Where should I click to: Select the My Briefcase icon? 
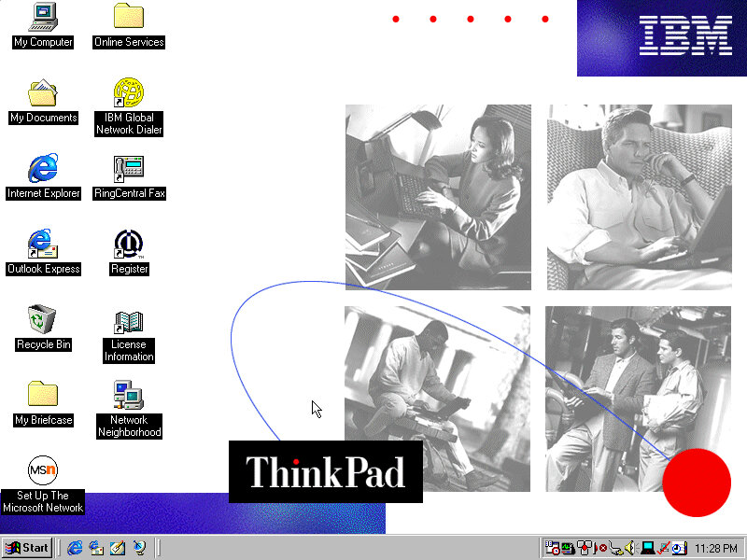tap(43, 396)
